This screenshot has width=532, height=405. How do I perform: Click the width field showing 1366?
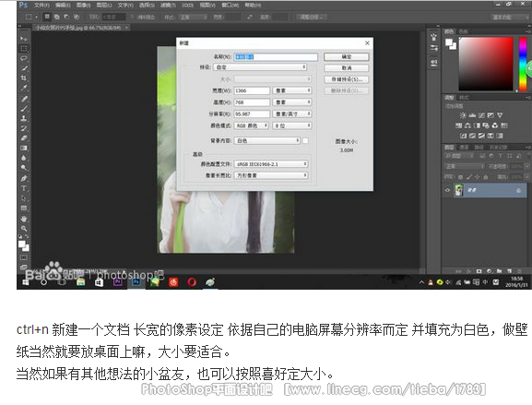tap(252, 90)
